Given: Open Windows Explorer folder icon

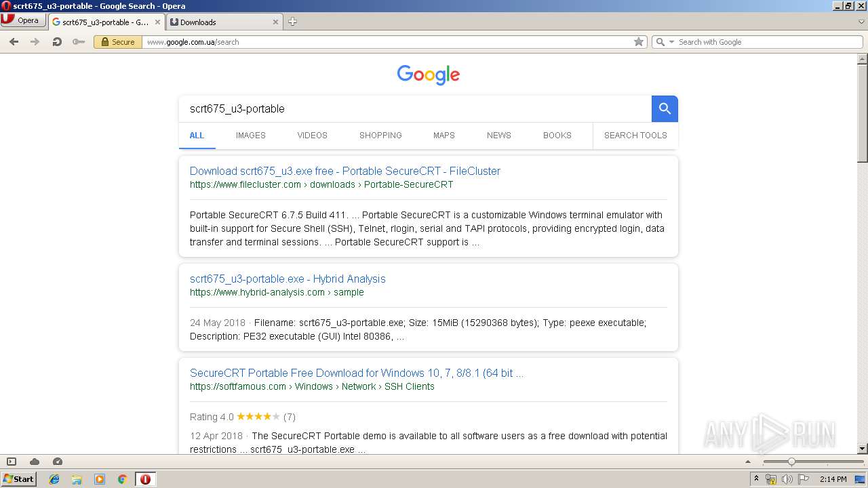Looking at the screenshot, I should point(77,479).
